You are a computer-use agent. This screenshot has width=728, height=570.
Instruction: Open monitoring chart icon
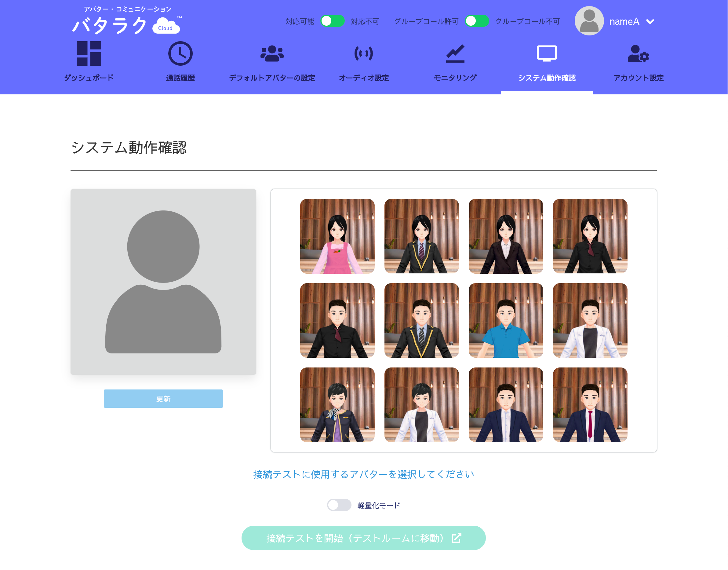[455, 53]
